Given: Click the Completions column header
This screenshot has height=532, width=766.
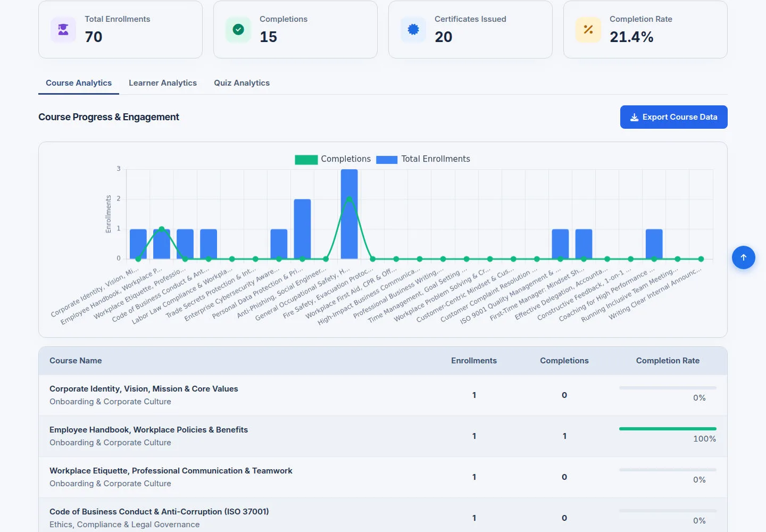Looking at the screenshot, I should 564,361.
